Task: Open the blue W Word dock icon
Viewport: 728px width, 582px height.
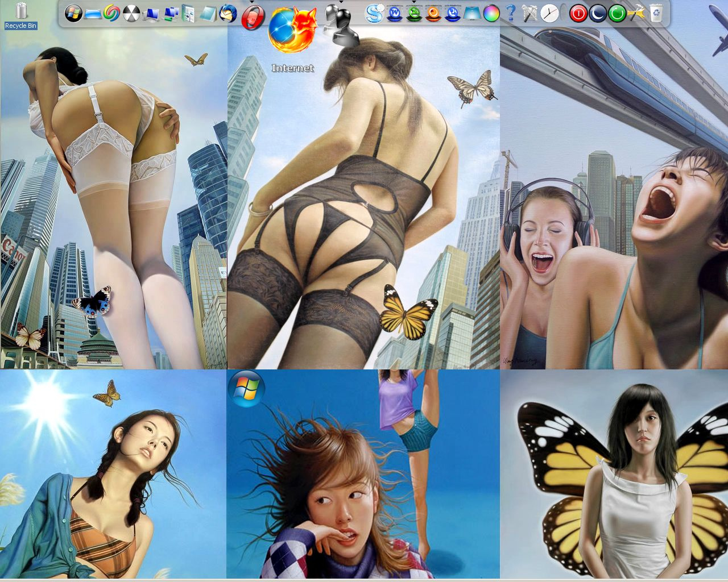Action: [x=394, y=13]
